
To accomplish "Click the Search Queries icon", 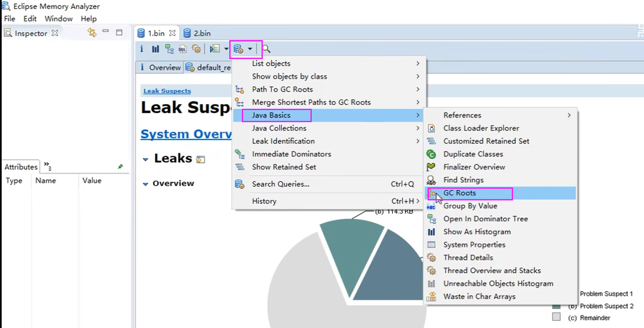I will (x=239, y=184).
